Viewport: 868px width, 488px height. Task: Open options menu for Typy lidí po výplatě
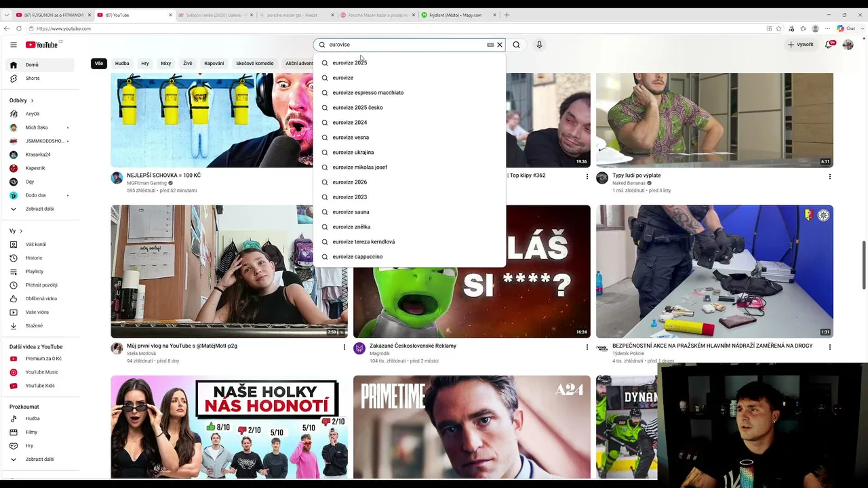829,176
